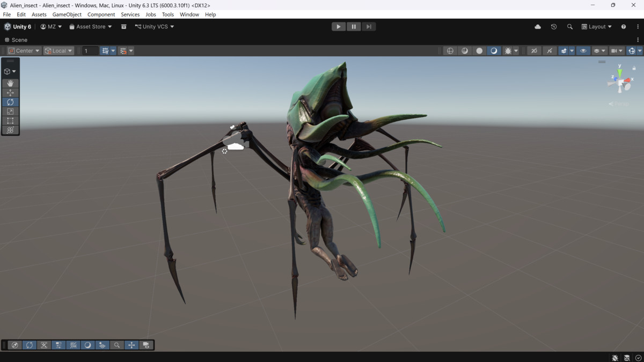Open the editor-wide Search magnifier
Image resolution: width=644 pixels, height=362 pixels.
coord(569,26)
